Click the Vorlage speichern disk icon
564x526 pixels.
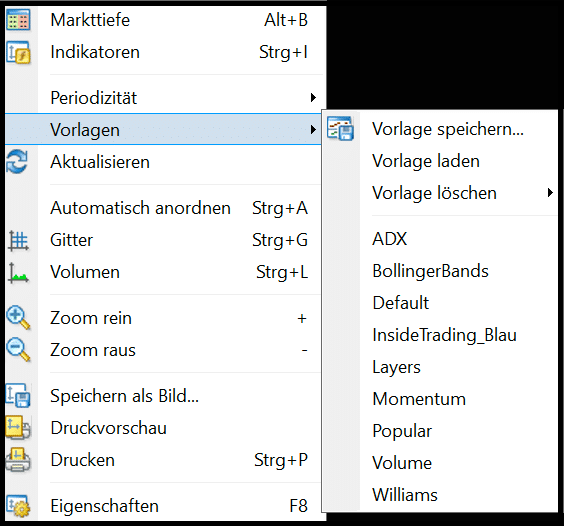click(340, 128)
